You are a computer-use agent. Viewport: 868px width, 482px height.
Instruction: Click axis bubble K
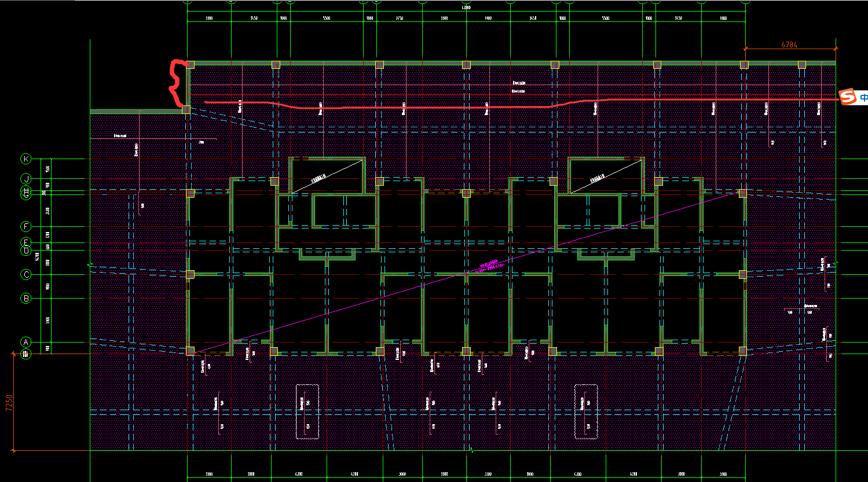tap(26, 159)
